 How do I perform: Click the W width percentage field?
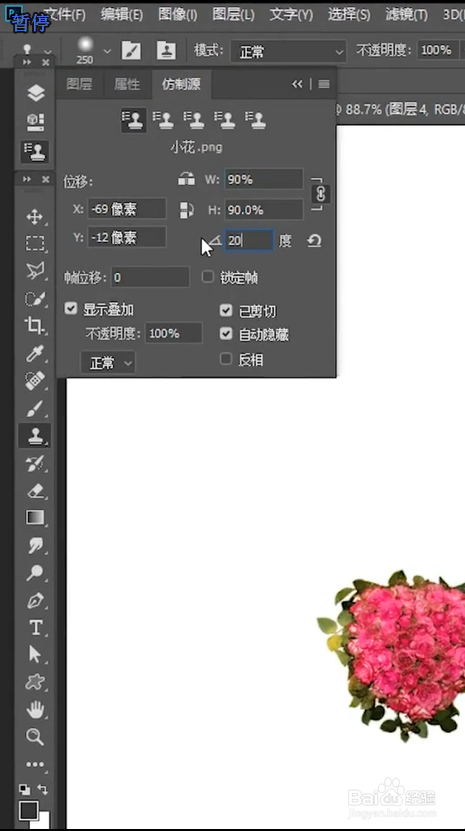click(x=264, y=180)
